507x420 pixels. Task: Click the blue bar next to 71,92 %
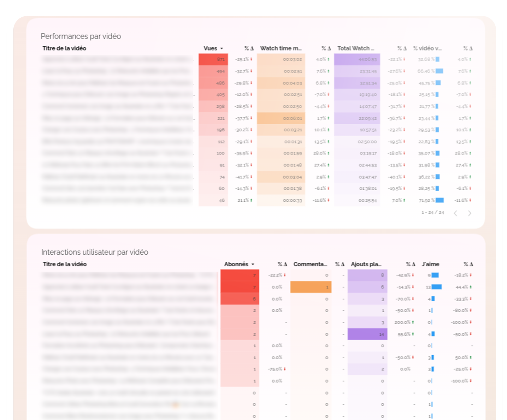[x=440, y=200]
